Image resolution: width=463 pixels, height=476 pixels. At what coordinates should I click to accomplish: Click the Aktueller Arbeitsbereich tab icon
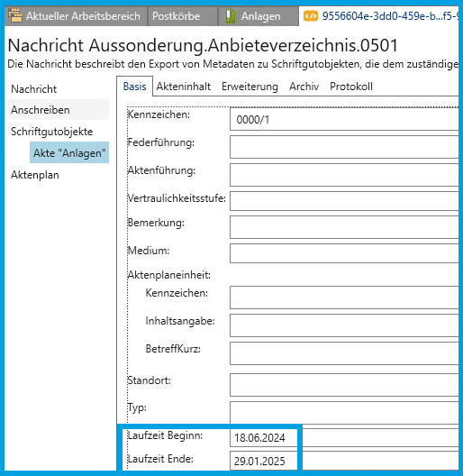click(x=15, y=16)
